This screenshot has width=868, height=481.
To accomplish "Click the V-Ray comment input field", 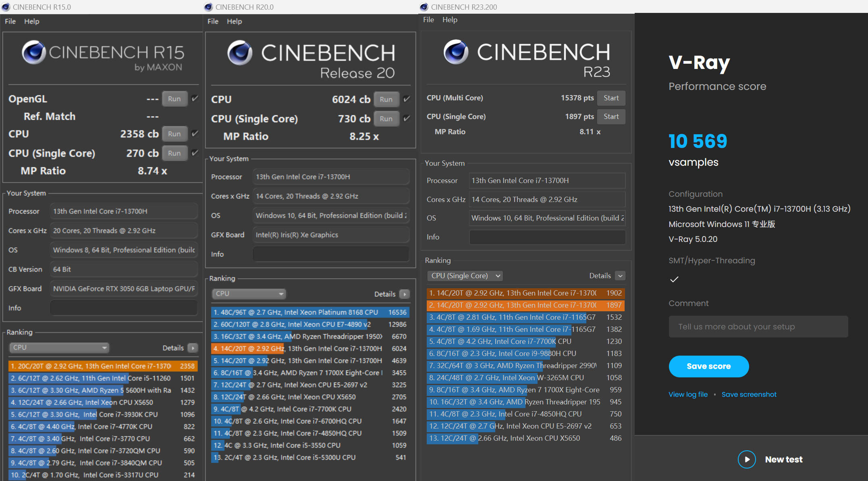I will pyautogui.click(x=758, y=327).
